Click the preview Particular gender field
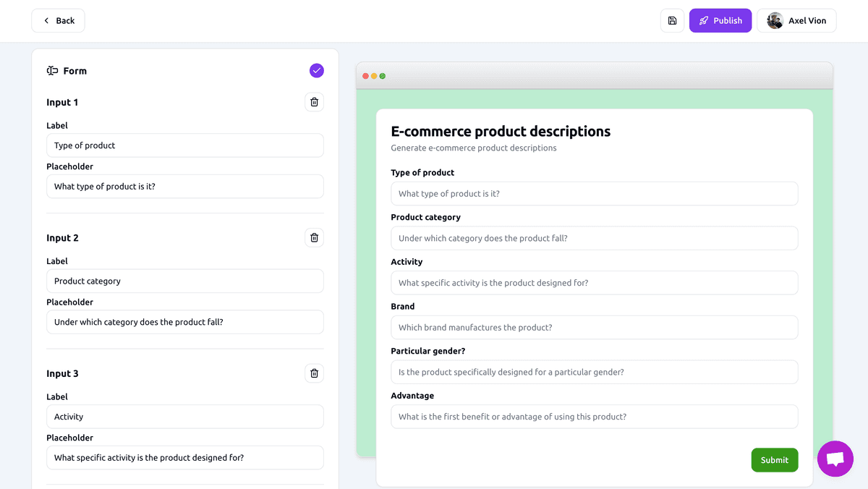 594,373
